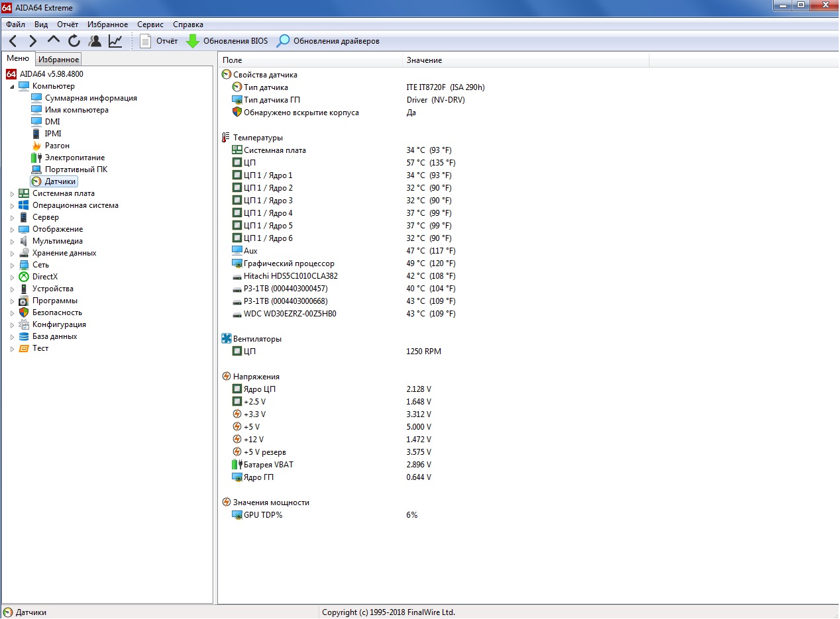Click the Up level arrow icon
The height and width of the screenshot is (619, 840).
pyautogui.click(x=54, y=40)
